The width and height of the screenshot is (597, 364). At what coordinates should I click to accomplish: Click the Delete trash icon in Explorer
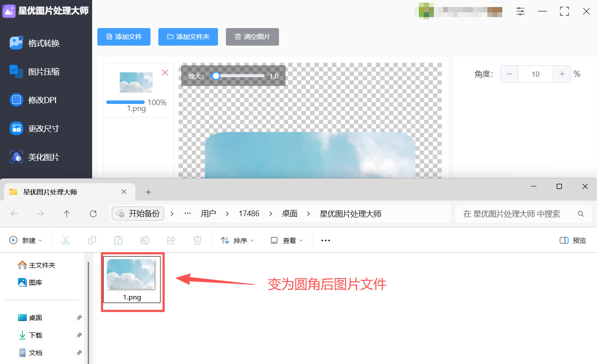[197, 240]
